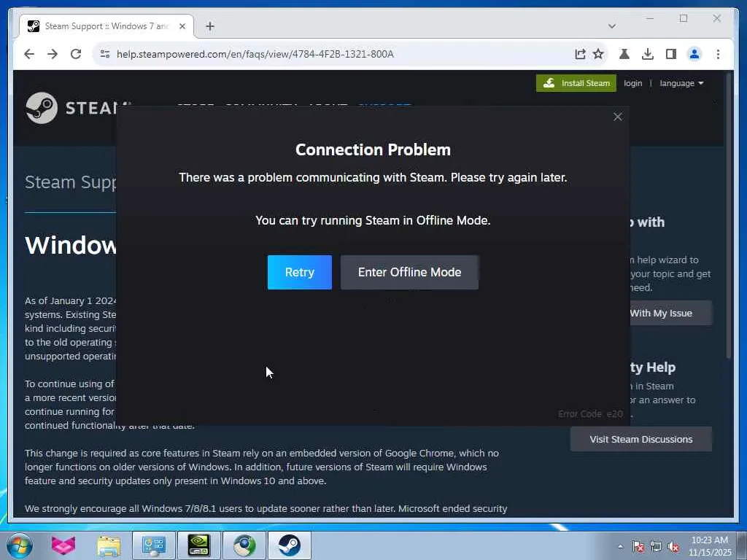Click the page vertical scrollbar
Screen dimensions: 747x560
coord(729,216)
